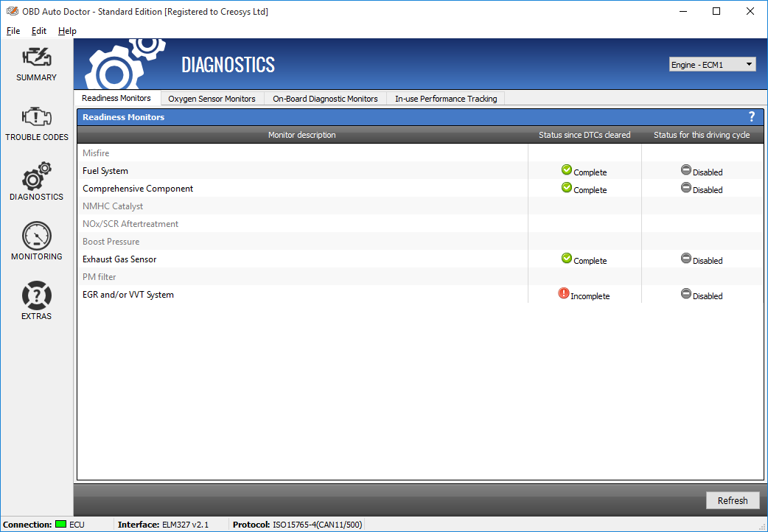The width and height of the screenshot is (768, 532).
Task: Open the File menu
Action: [13, 31]
